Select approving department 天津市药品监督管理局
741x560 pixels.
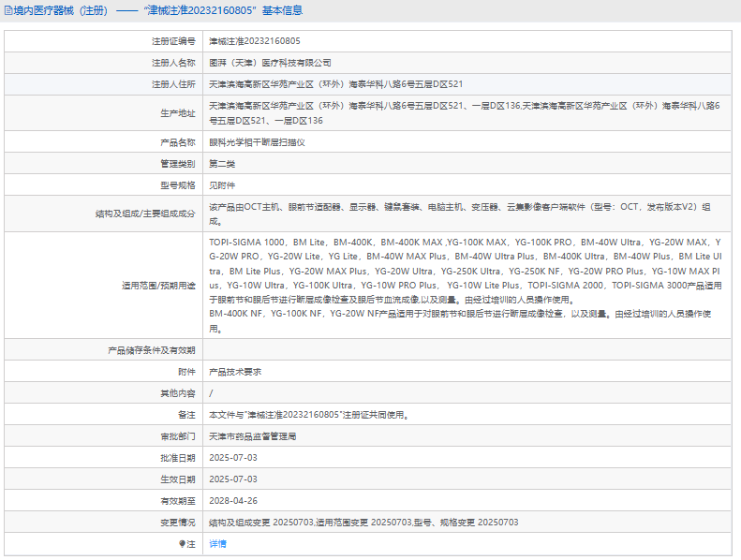(252, 436)
